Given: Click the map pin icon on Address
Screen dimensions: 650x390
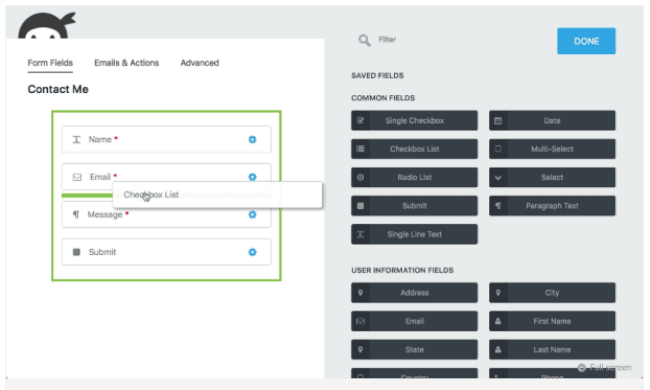Looking at the screenshot, I should (360, 293).
